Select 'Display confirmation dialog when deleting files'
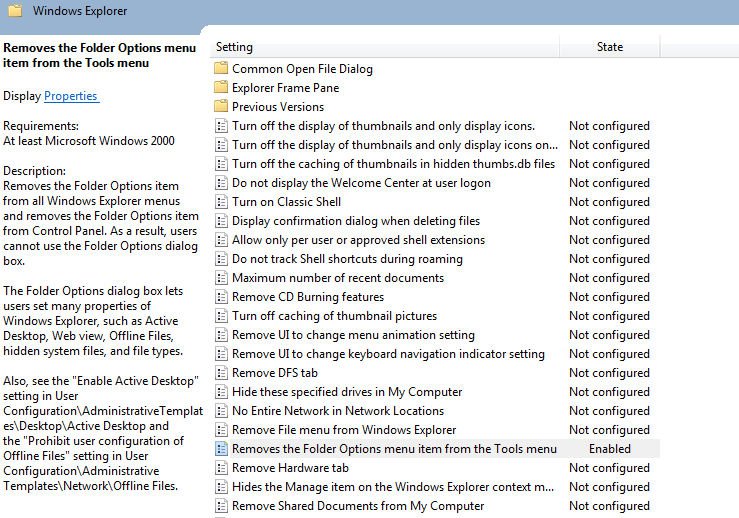 pyautogui.click(x=356, y=221)
